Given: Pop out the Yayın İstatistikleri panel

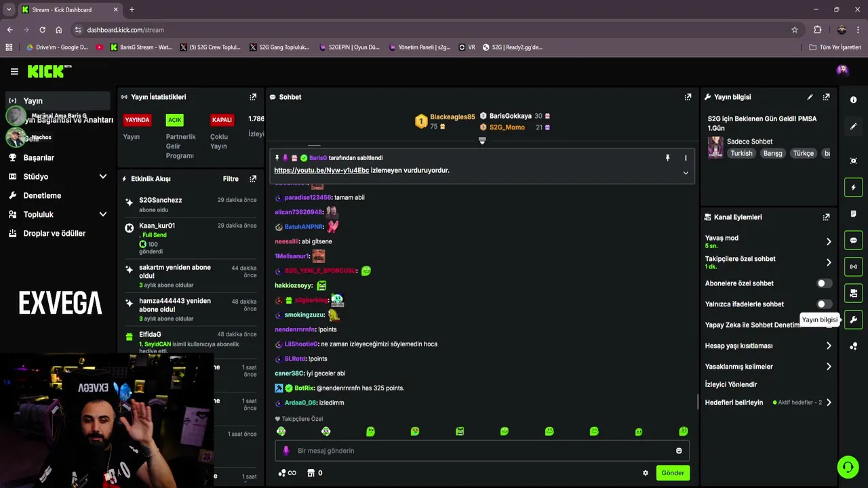Looking at the screenshot, I should pos(253,97).
